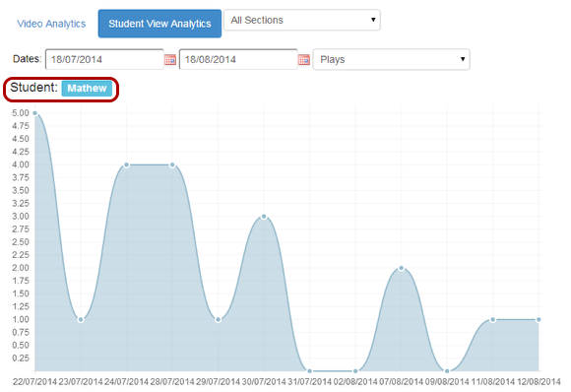The width and height of the screenshot is (571, 392).
Task: Click the Mathew student tag
Action: 87,89
